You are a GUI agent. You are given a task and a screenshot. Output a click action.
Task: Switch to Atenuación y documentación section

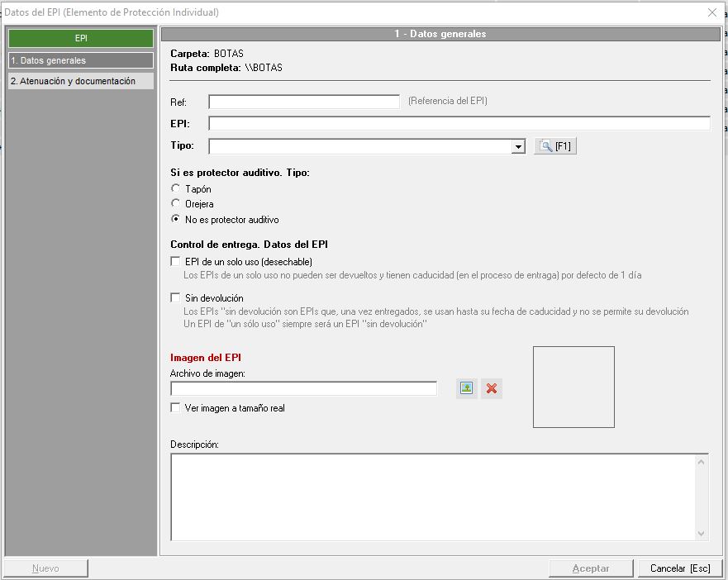80,81
